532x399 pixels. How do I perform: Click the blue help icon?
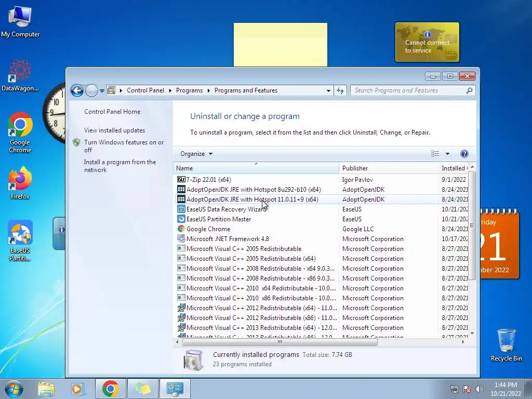tap(464, 154)
